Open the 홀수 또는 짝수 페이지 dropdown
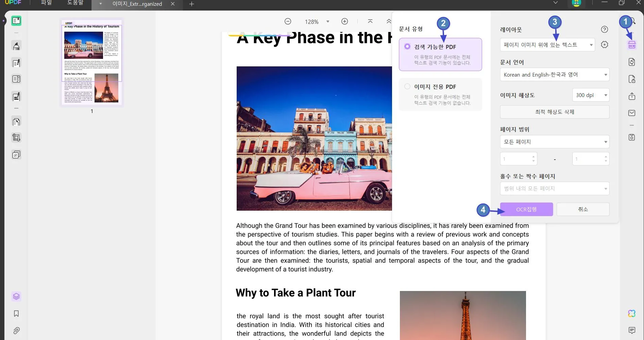This screenshot has width=644, height=340. click(555, 188)
